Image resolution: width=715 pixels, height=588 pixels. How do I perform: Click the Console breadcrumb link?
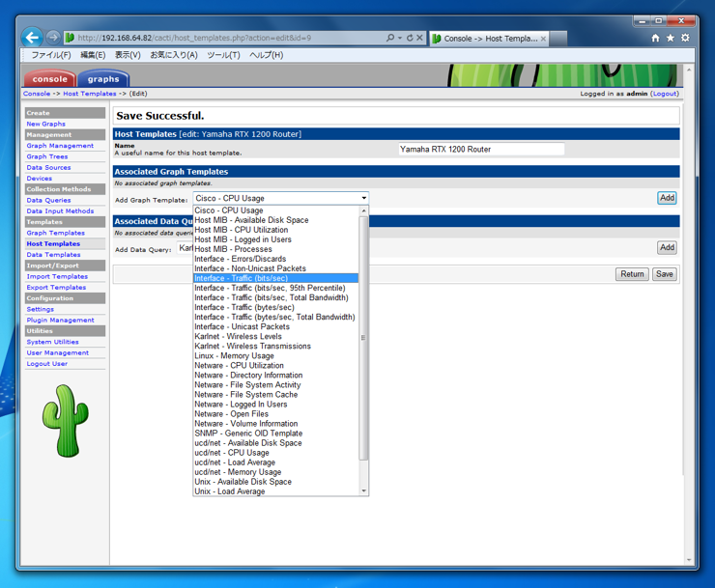37,94
